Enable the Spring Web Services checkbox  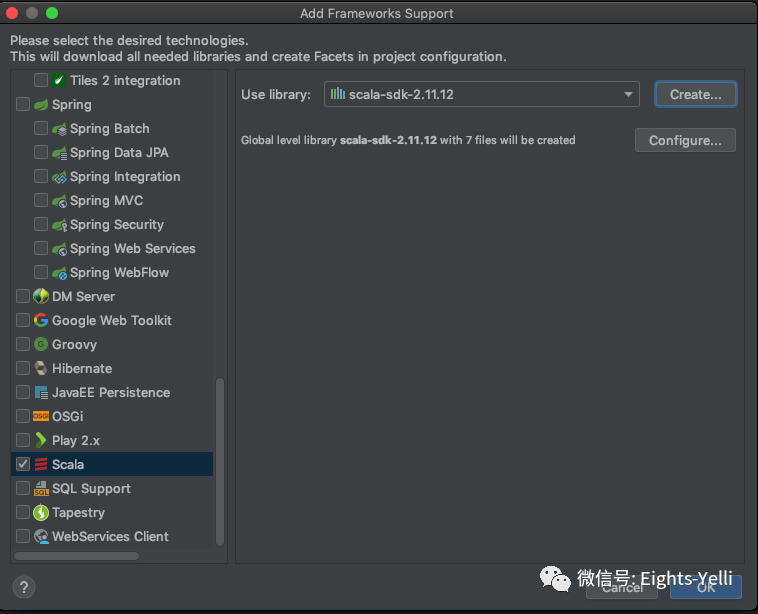[x=41, y=249]
